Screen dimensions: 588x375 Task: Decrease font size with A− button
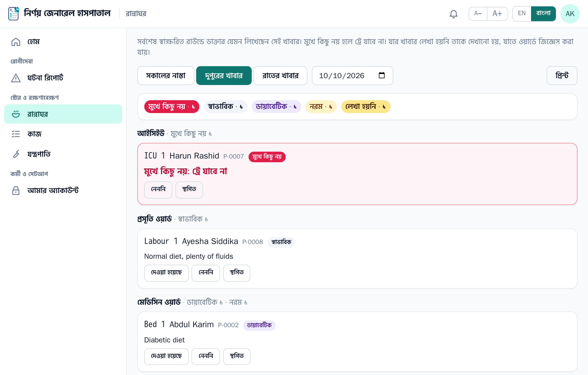[x=478, y=13]
